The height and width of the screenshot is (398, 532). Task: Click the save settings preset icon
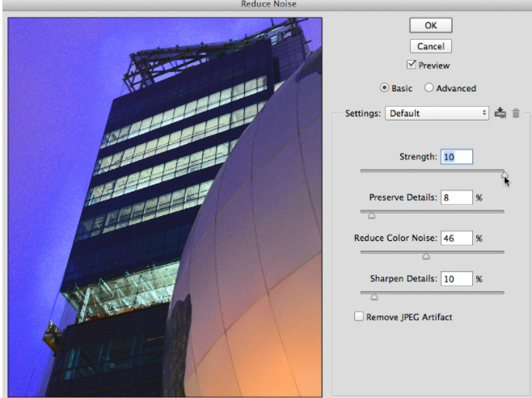[x=500, y=113]
